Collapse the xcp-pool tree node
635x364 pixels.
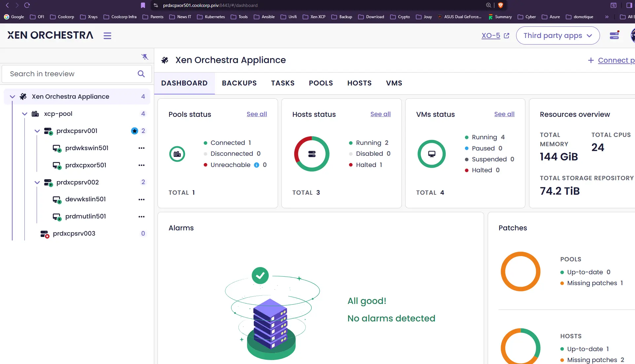coord(25,114)
